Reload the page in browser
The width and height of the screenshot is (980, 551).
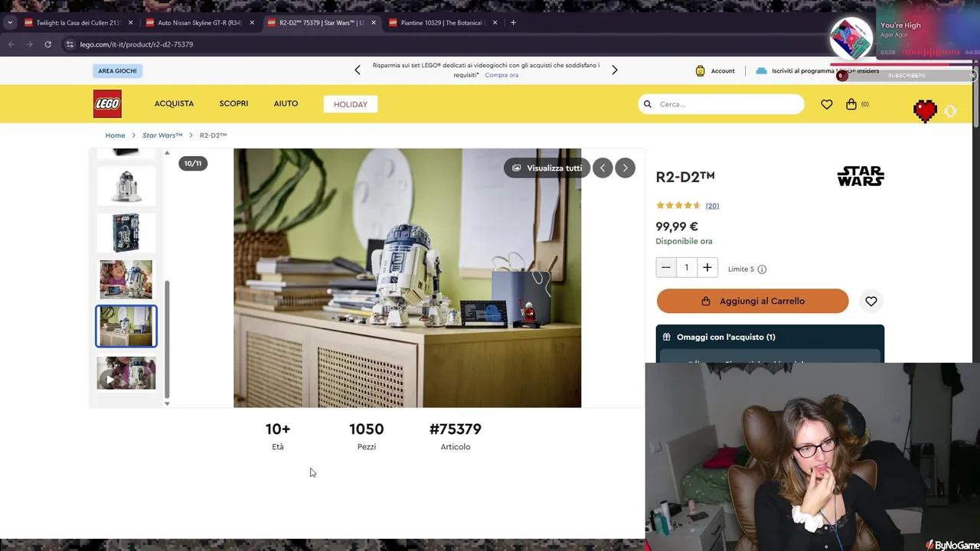click(x=47, y=44)
